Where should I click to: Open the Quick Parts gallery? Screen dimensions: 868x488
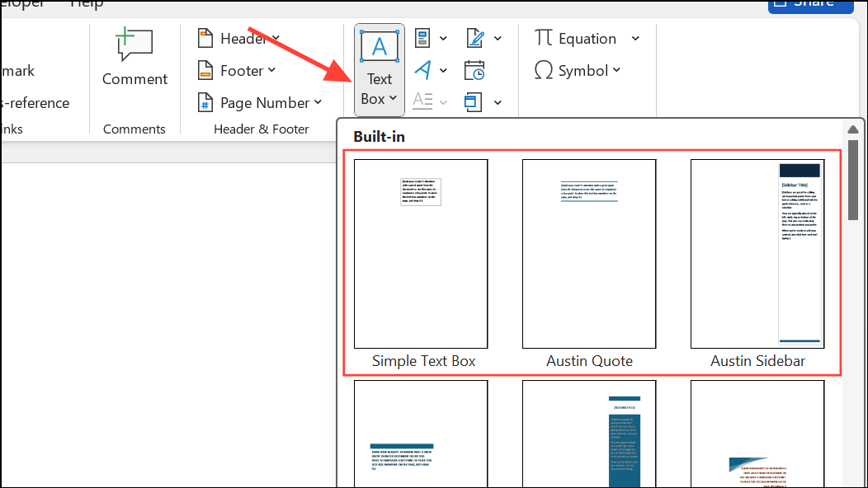click(422, 38)
